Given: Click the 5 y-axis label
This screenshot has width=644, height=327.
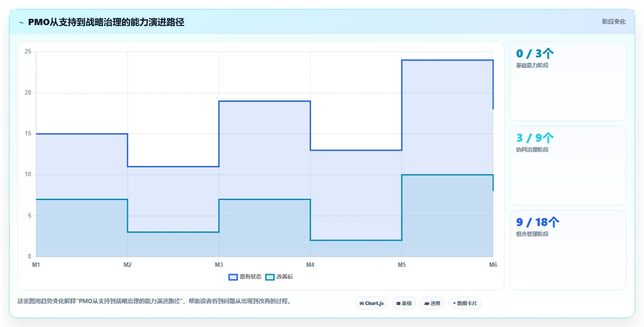Looking at the screenshot, I should (29, 216).
